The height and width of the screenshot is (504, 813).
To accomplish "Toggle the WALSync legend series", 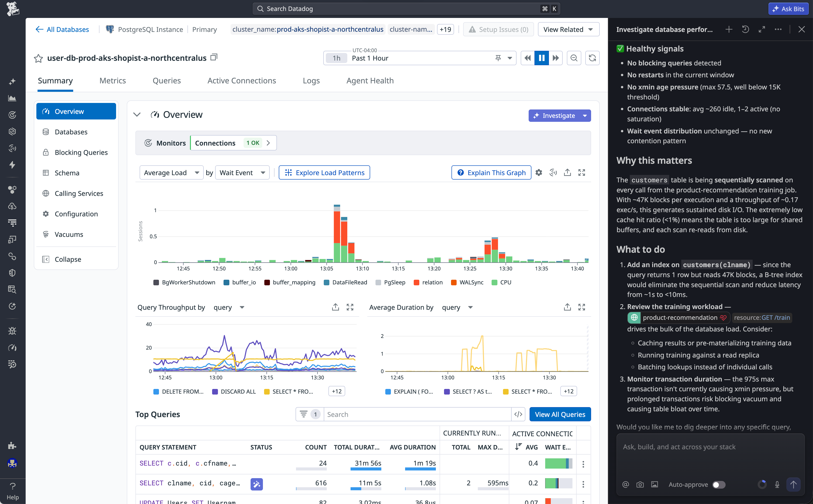I will (x=467, y=282).
